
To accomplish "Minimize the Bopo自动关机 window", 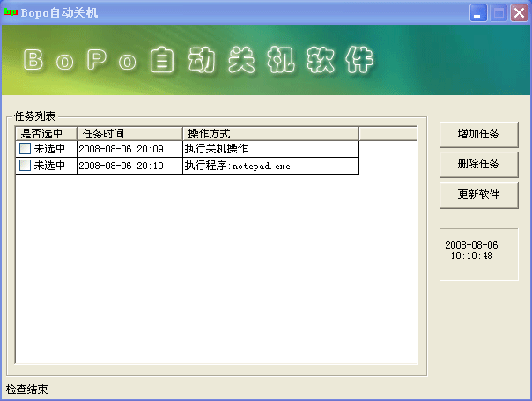I will [x=479, y=13].
